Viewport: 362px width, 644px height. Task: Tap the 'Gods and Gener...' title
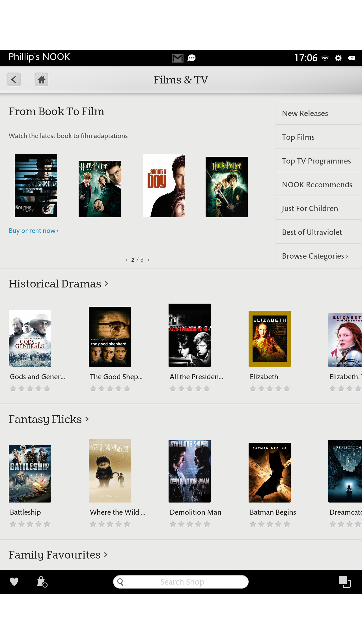[x=37, y=377]
